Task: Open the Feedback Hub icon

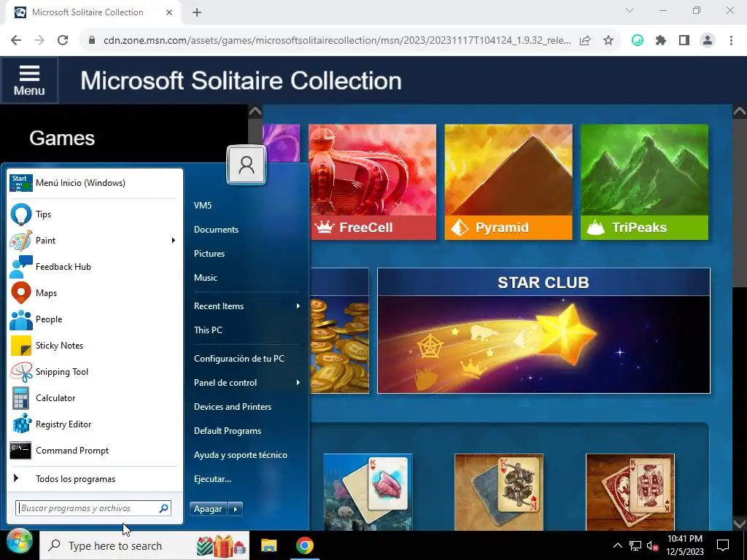Action: (x=21, y=267)
